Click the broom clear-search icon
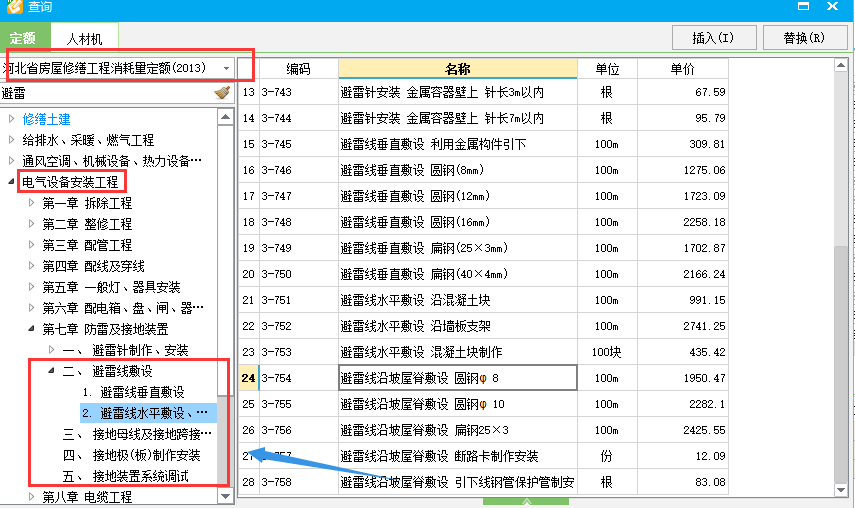 pyautogui.click(x=222, y=93)
